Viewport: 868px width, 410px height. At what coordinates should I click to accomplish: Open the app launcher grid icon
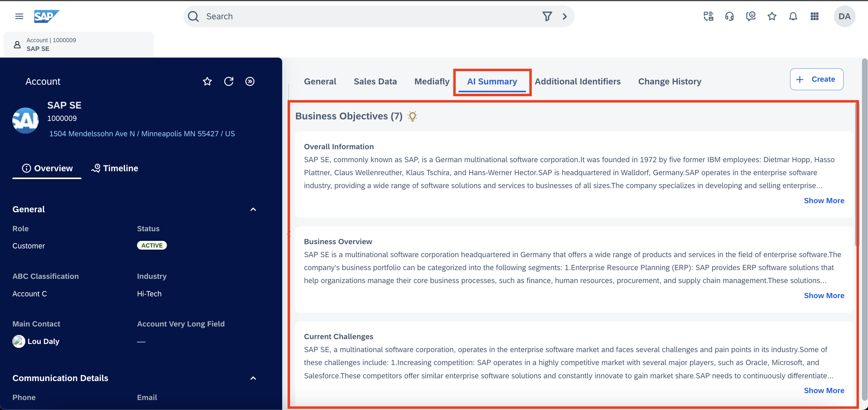click(x=814, y=16)
